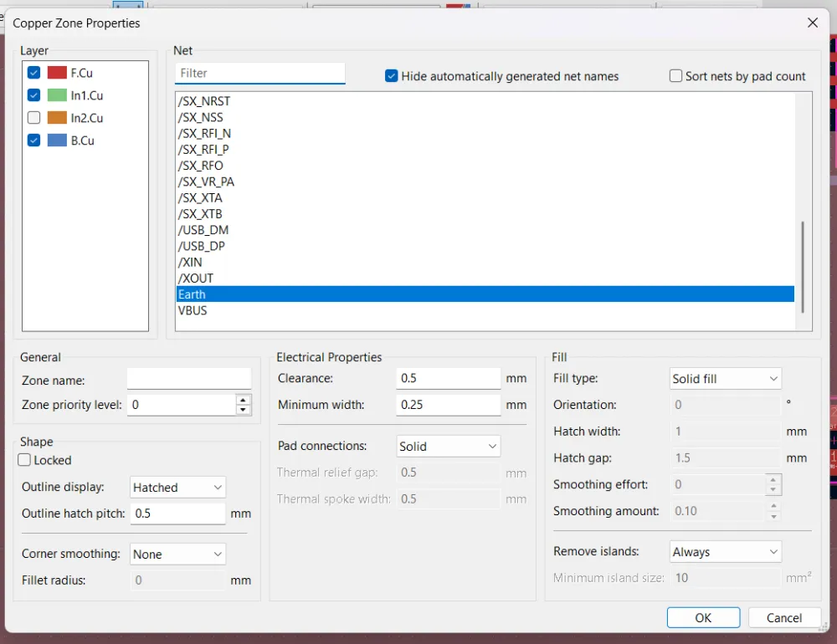837x644 pixels.
Task: Enable the In2.Cu layer checkbox
Action: (x=33, y=117)
